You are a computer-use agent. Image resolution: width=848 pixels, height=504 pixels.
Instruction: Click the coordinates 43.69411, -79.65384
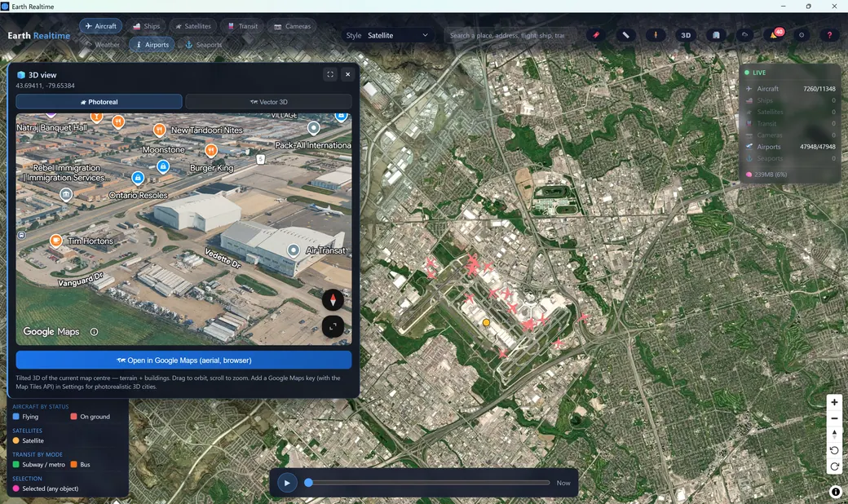(45, 86)
